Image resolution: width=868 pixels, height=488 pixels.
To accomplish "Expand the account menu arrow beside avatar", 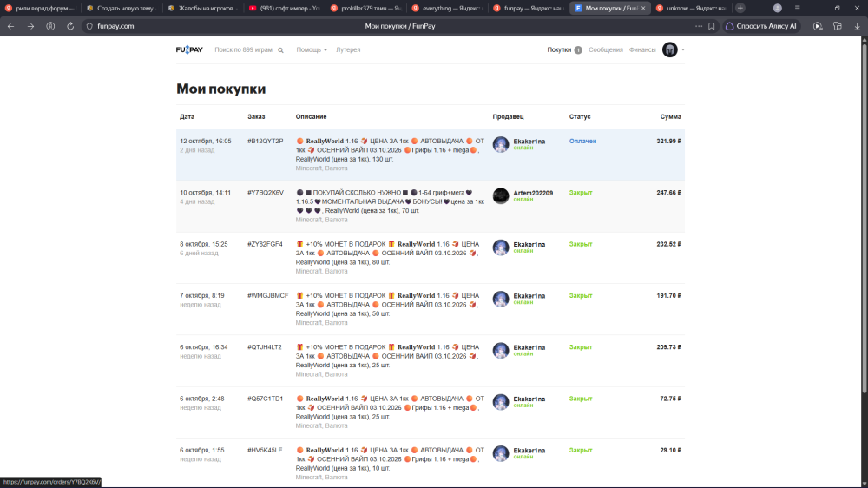I will coord(682,49).
